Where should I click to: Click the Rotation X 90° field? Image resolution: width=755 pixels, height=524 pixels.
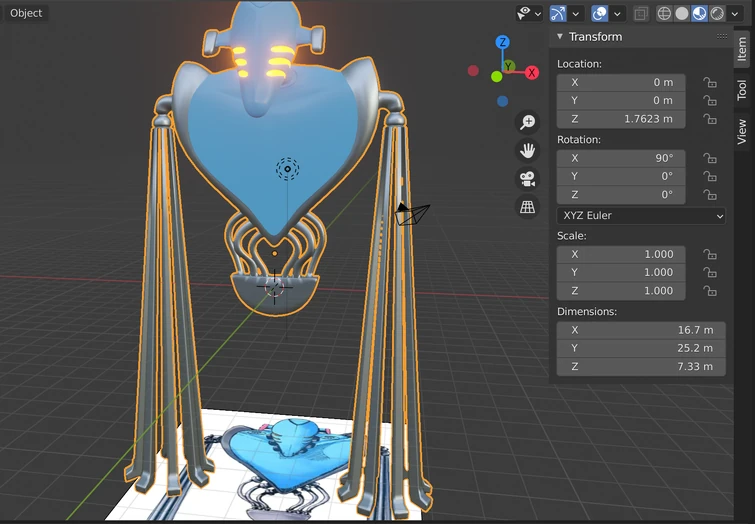tap(621, 158)
